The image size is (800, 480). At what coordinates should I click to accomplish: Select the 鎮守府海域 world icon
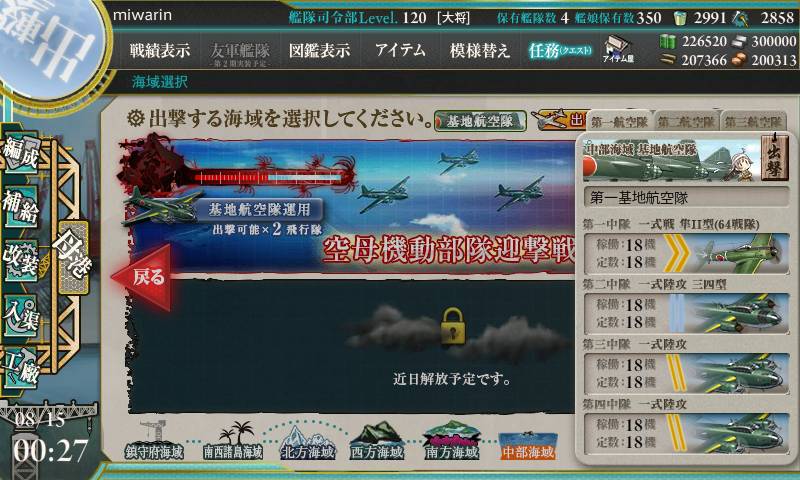tap(154, 441)
